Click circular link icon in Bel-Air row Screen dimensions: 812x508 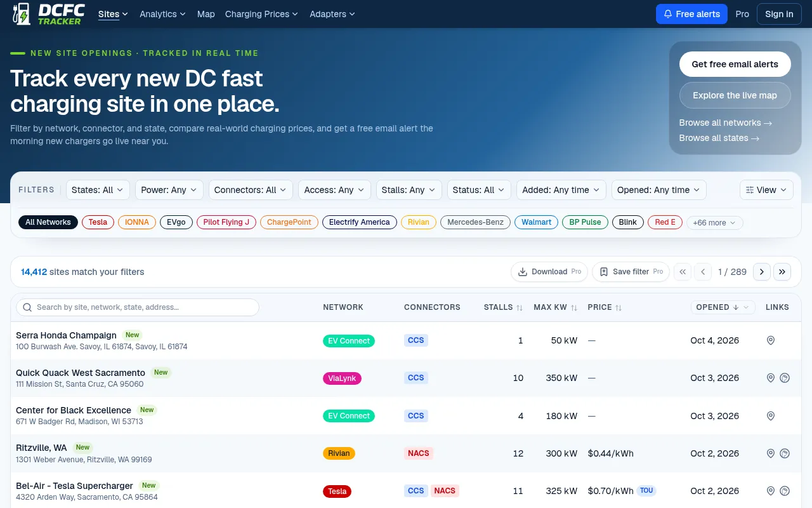(785, 491)
